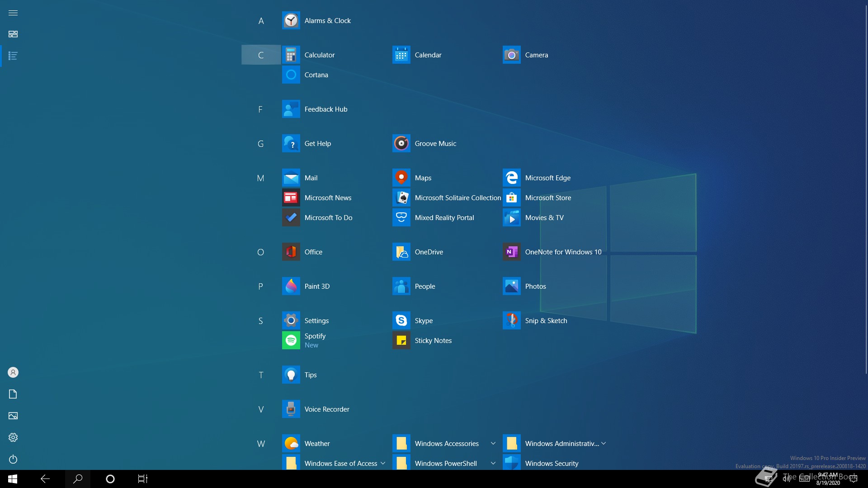Open Sticky Notes

tap(433, 341)
